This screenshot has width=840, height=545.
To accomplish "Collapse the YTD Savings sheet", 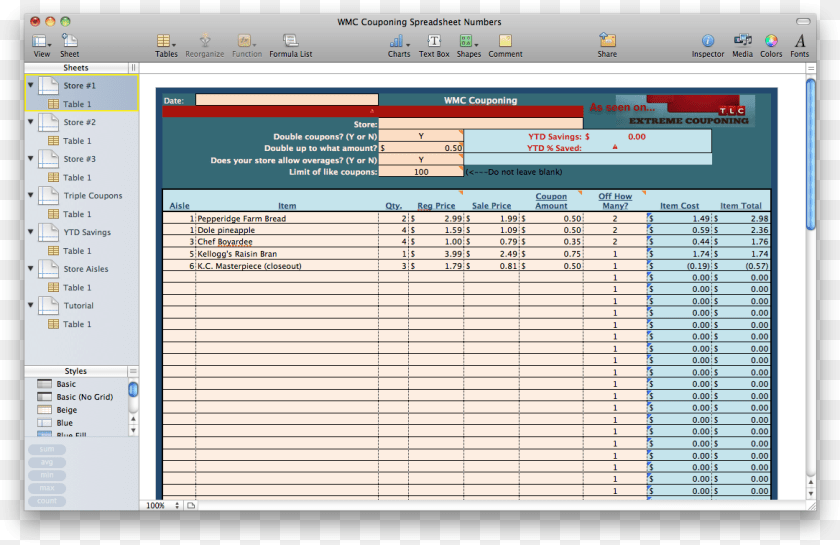I will pyautogui.click(x=31, y=232).
